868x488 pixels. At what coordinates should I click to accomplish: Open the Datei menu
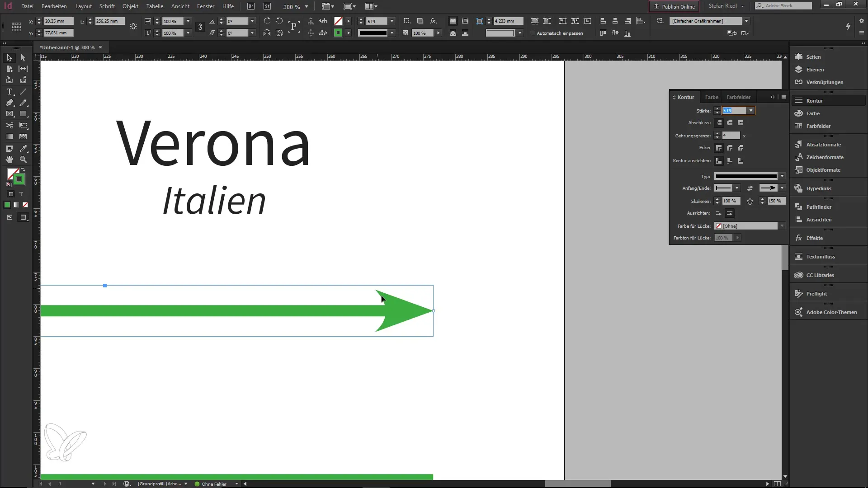coord(27,6)
